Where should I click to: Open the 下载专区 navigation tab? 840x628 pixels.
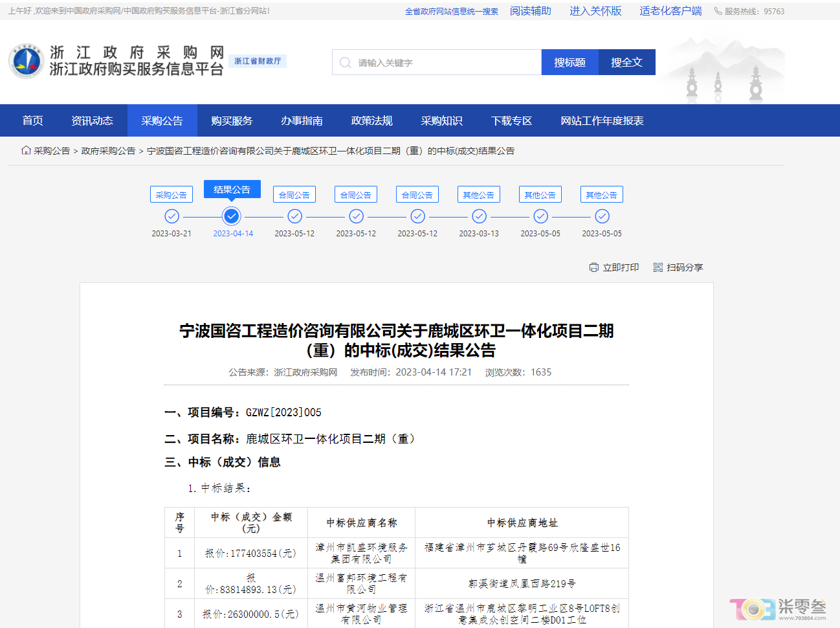(x=511, y=120)
